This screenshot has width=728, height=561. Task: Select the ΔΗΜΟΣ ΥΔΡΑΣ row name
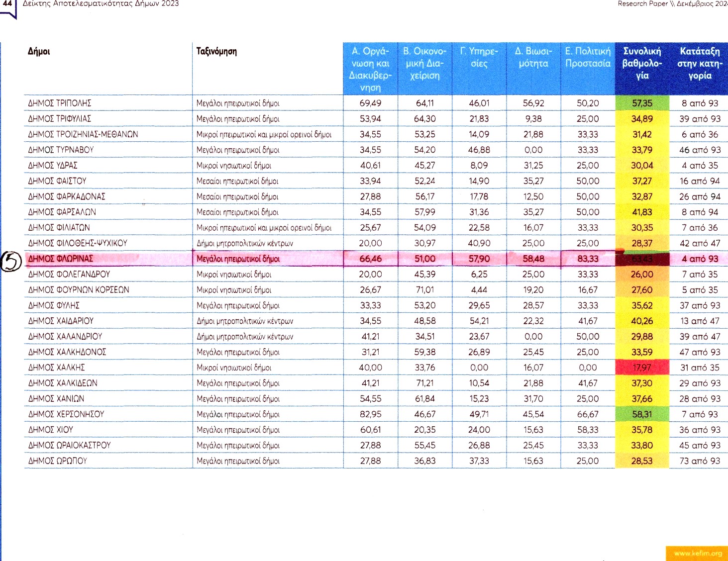pyautogui.click(x=53, y=166)
